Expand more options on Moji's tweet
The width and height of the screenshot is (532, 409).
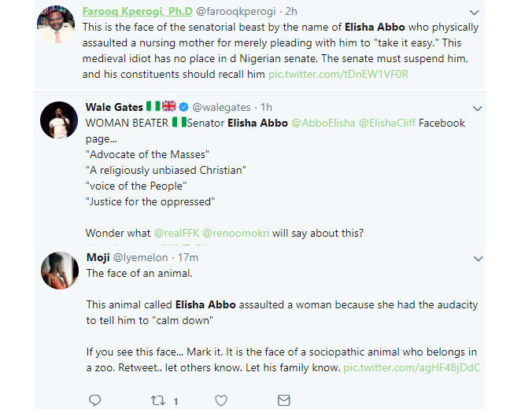(x=477, y=258)
